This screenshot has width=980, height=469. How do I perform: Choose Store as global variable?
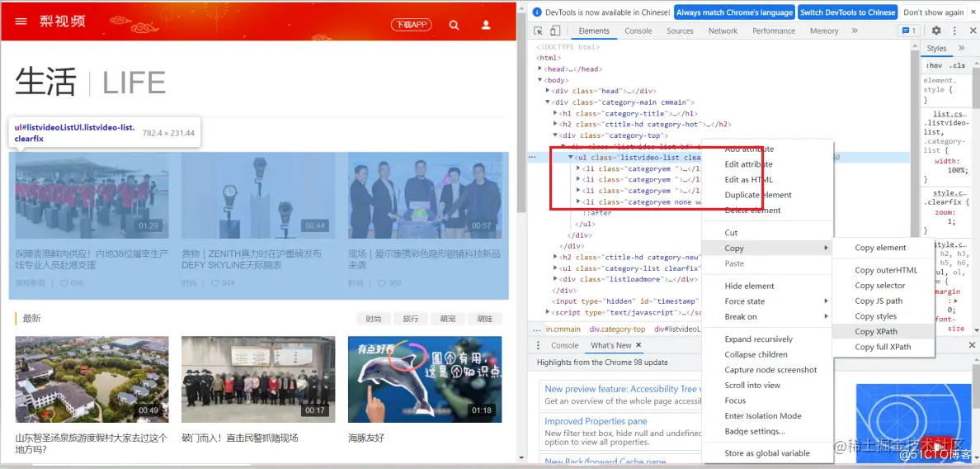pyautogui.click(x=768, y=453)
